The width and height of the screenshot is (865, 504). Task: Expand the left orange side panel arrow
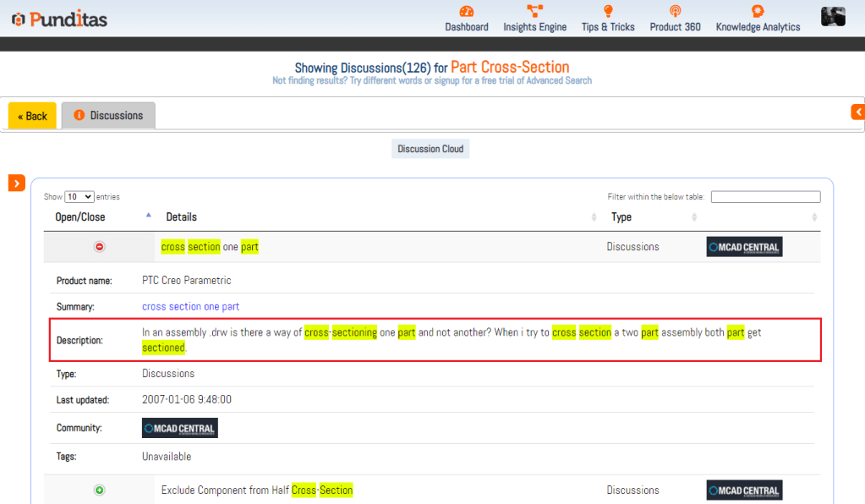tap(17, 184)
